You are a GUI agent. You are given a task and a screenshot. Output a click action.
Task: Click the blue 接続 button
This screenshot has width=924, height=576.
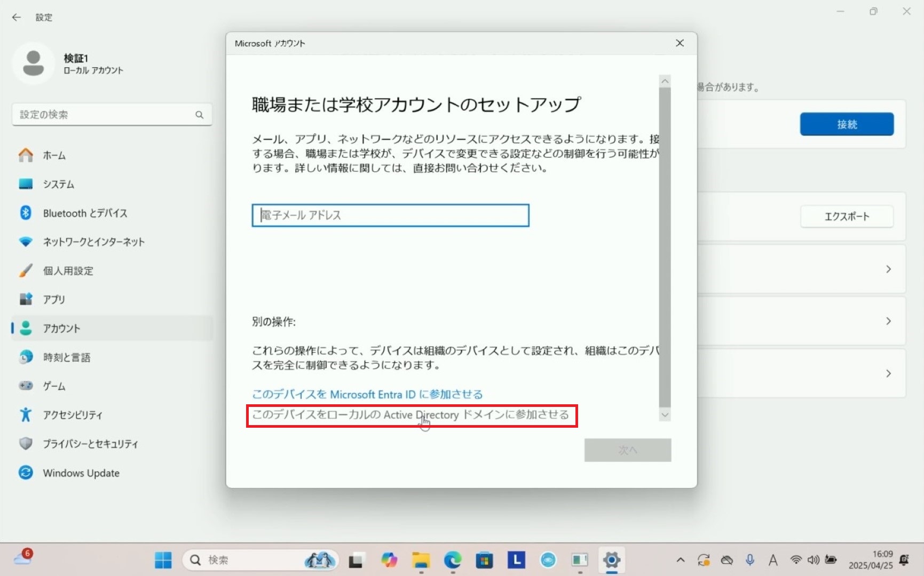coord(847,124)
